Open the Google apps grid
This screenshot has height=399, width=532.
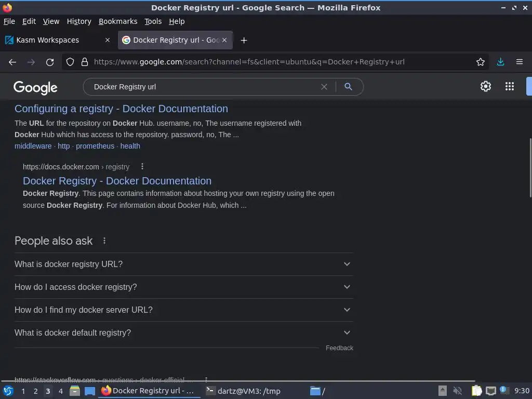[510, 87]
